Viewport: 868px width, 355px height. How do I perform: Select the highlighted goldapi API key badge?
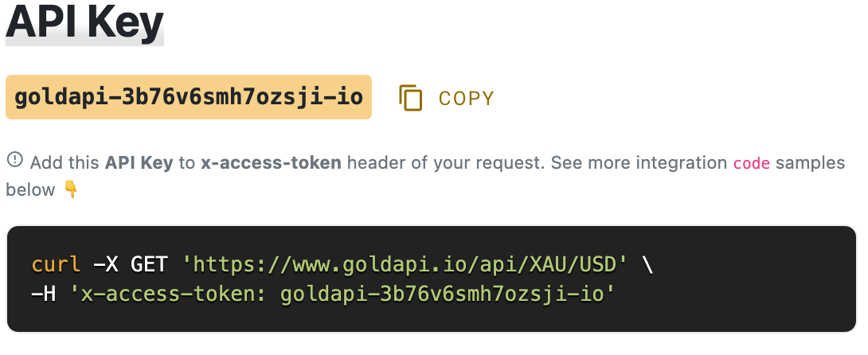[x=189, y=97]
